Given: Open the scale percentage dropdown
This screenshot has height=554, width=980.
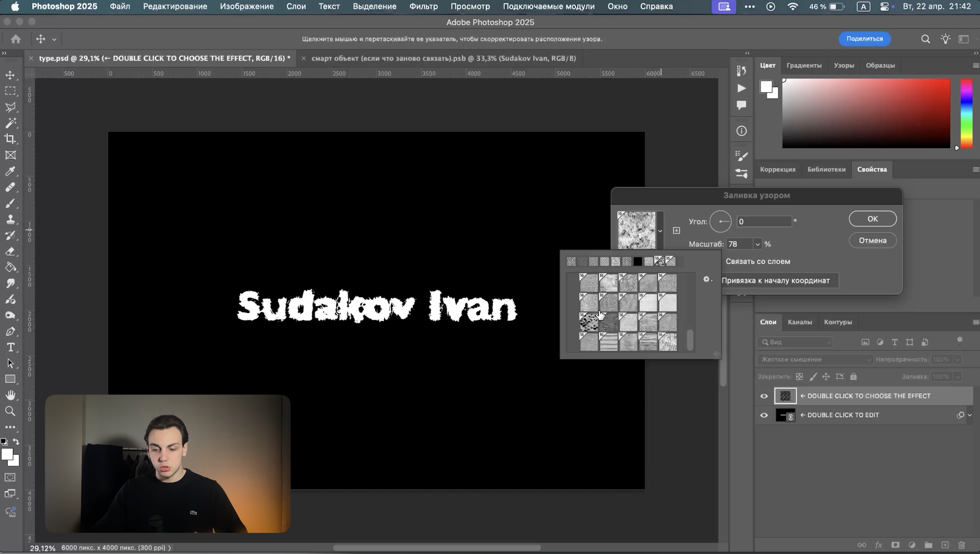Looking at the screenshot, I should 757,244.
